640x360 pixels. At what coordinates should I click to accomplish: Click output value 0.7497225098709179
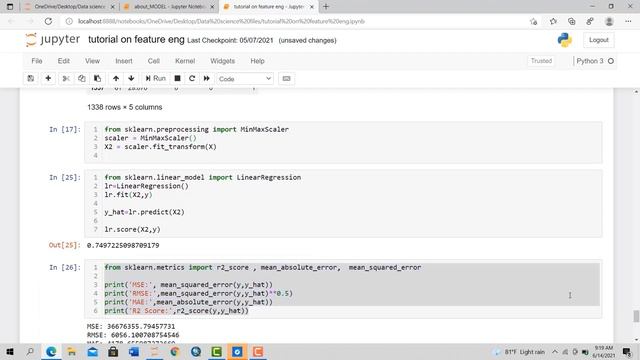click(123, 245)
